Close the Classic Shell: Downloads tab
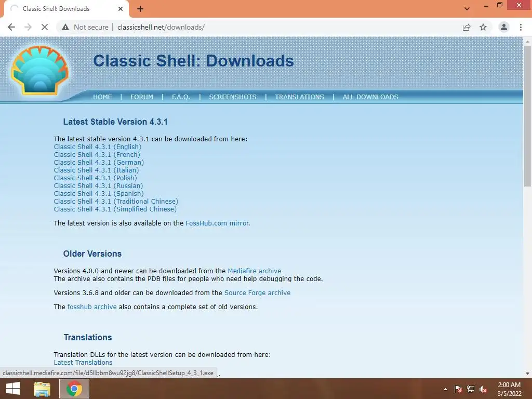 tap(121, 9)
